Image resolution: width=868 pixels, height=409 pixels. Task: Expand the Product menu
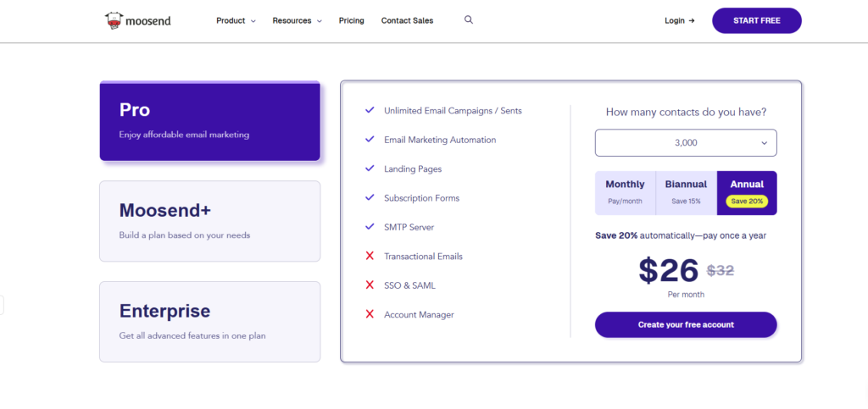click(236, 20)
